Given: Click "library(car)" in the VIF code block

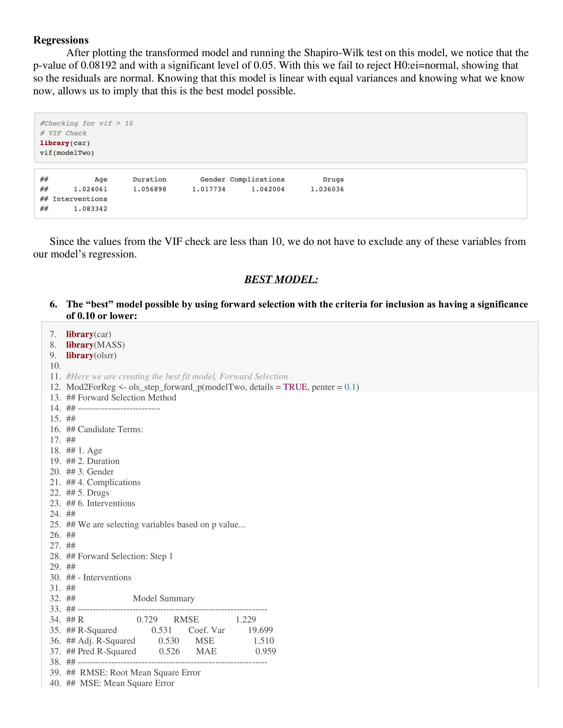Looking at the screenshot, I should [x=65, y=143].
